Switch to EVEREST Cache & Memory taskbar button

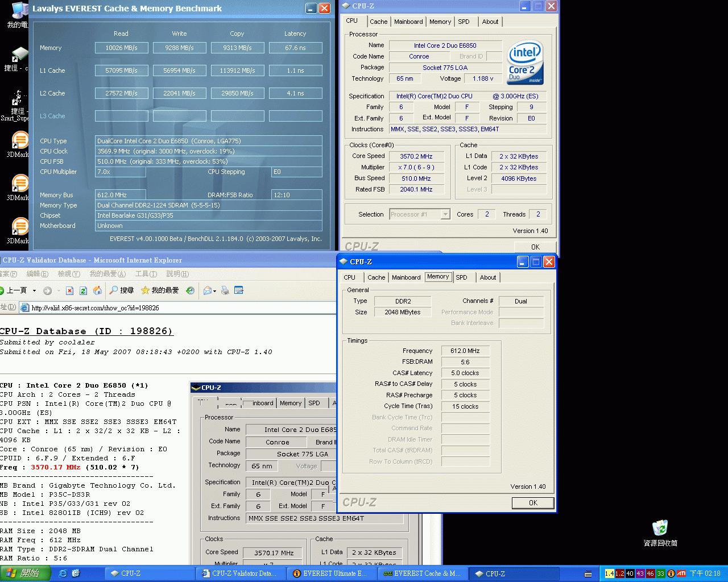click(x=422, y=573)
